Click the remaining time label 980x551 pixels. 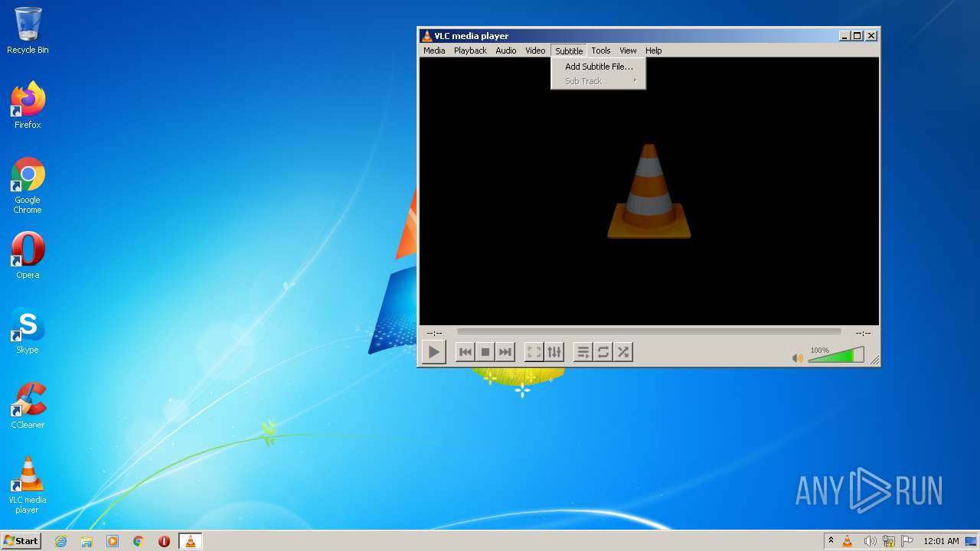(863, 333)
